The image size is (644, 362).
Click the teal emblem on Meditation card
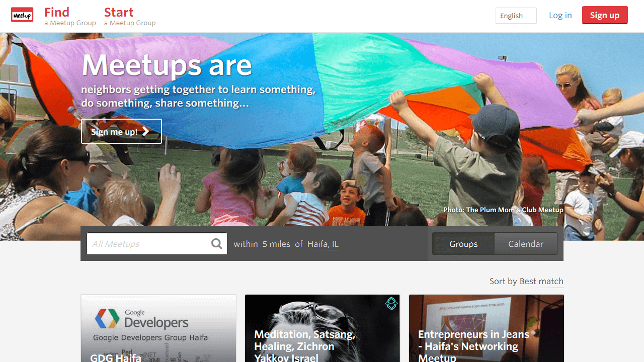[x=391, y=303]
